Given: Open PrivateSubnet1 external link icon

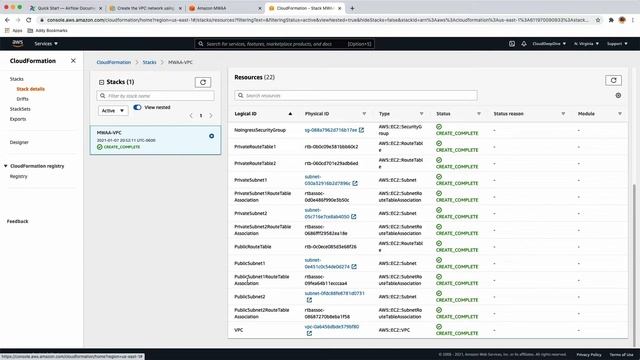Looking at the screenshot, I should pos(355,183).
